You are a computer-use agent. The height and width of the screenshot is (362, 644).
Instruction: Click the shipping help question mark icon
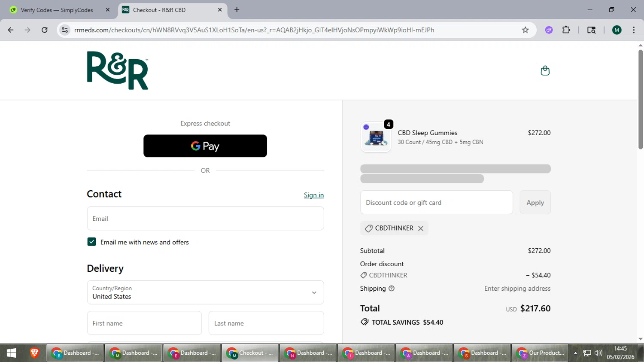[x=391, y=289]
